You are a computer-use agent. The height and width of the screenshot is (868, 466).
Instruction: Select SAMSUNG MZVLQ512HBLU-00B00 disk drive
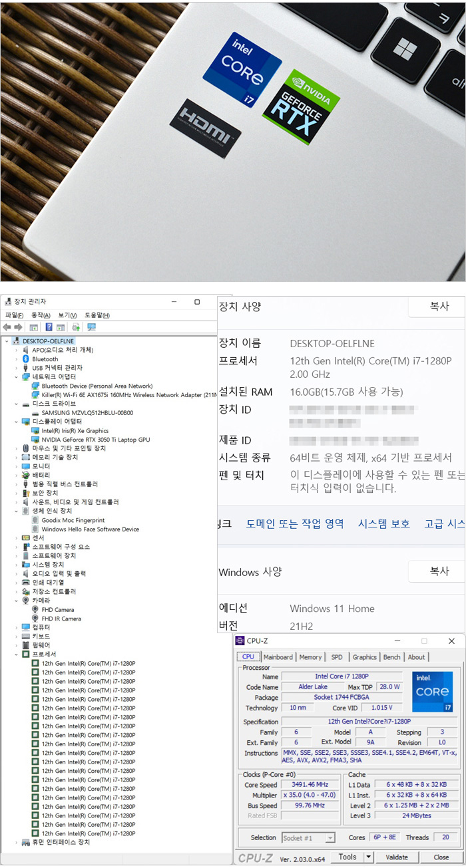tap(87, 412)
